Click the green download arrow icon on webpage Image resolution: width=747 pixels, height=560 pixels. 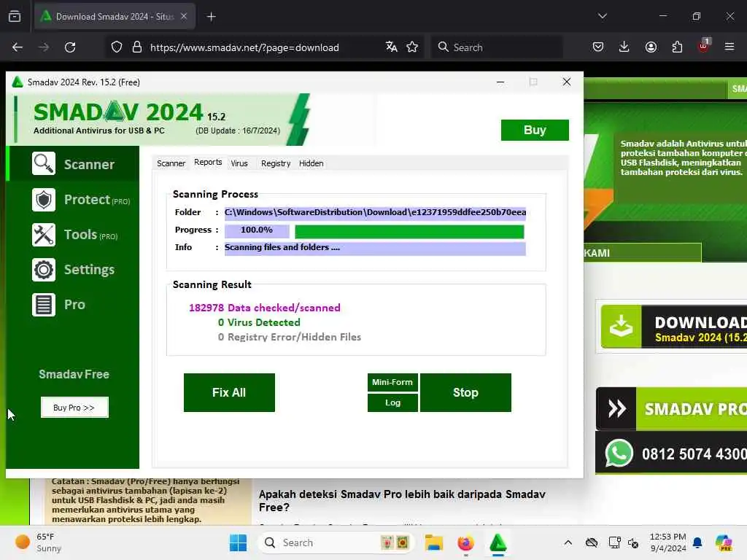(622, 327)
